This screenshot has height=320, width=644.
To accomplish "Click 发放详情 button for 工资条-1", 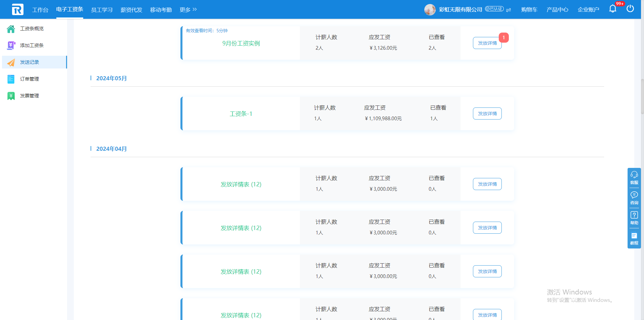I will pyautogui.click(x=487, y=113).
